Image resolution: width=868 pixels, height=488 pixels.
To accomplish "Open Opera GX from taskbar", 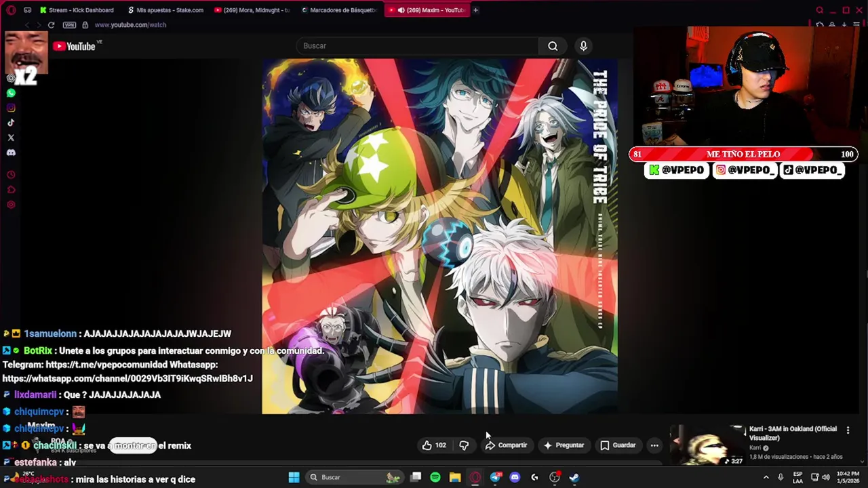I will [475, 477].
